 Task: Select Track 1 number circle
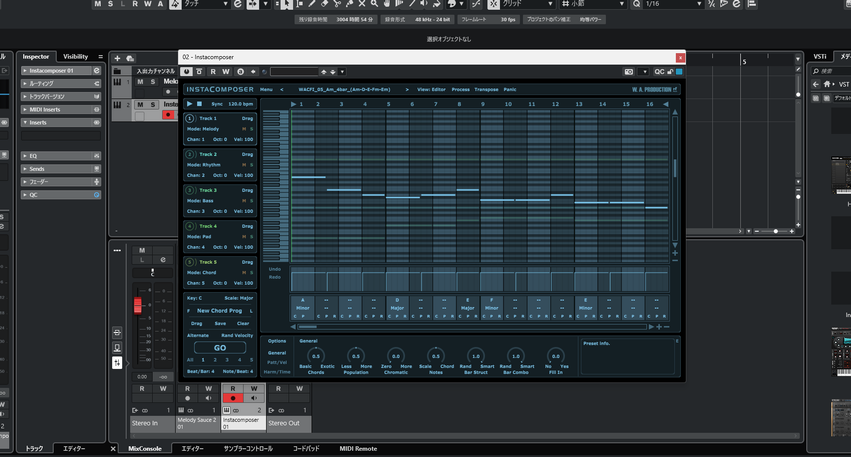[x=190, y=118]
